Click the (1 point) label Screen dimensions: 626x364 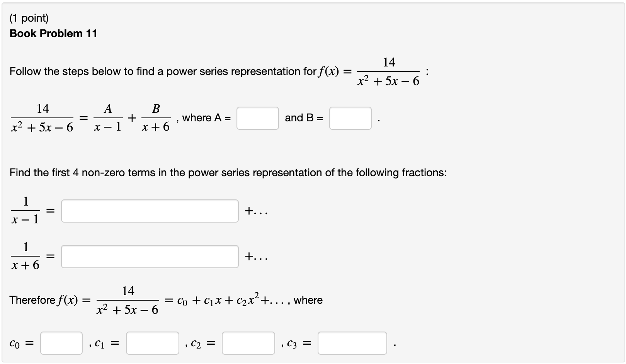pos(29,18)
